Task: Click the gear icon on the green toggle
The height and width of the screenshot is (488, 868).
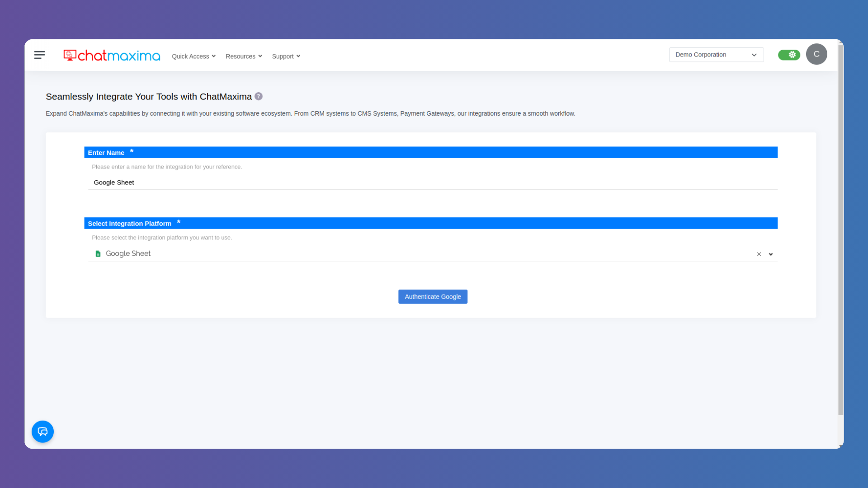Action: (x=792, y=54)
